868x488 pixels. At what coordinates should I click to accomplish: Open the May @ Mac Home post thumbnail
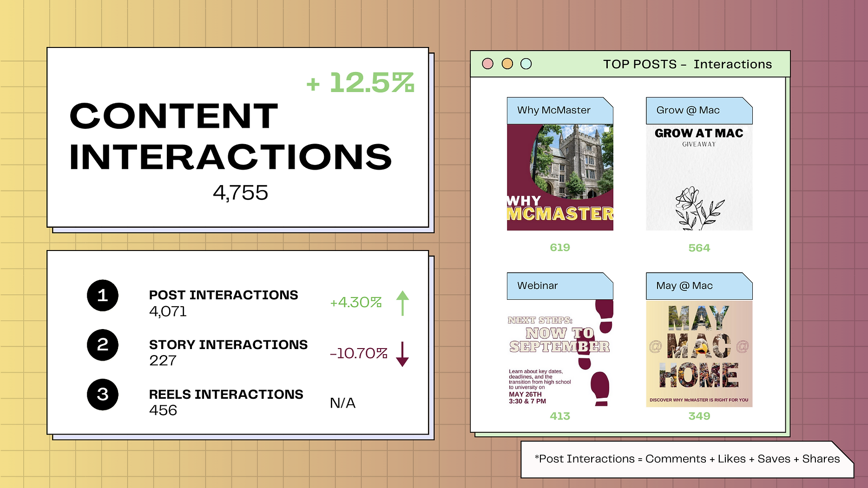point(699,353)
